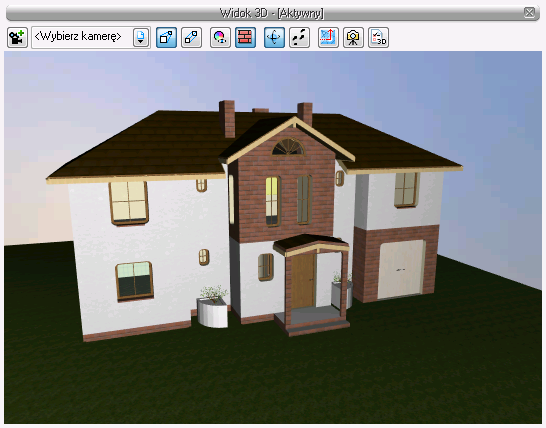Screen dimensions: 546x428
Task: Toggle the brick texture display button
Action: [x=245, y=37]
